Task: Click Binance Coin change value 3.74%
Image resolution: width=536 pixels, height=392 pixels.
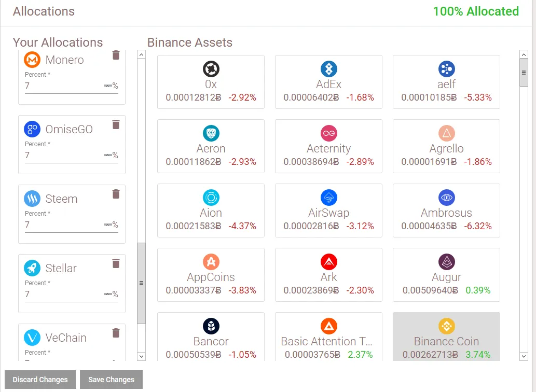Action: 478,355
